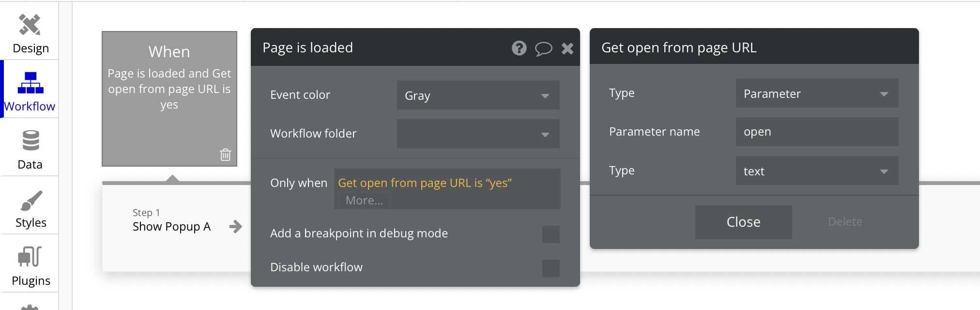This screenshot has height=310, width=980.
Task: Click the Close button
Action: [743, 222]
